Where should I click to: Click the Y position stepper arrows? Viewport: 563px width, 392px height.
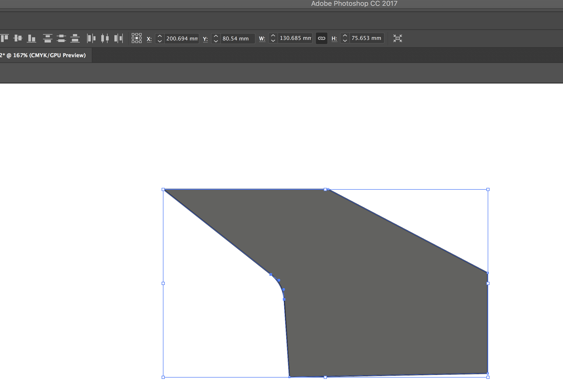216,39
